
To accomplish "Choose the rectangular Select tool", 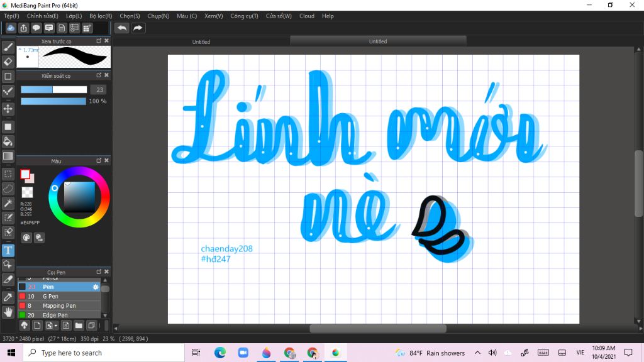I will [8, 174].
